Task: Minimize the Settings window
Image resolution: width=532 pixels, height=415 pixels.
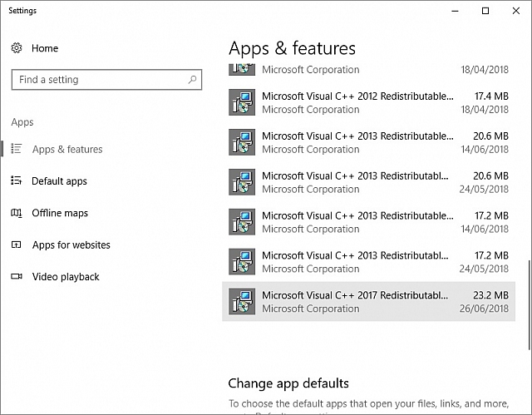Action: (x=455, y=11)
